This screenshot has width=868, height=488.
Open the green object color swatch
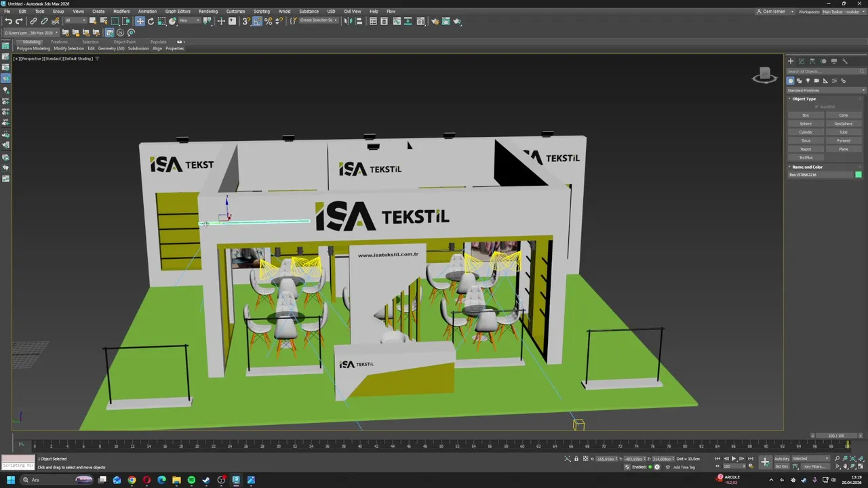click(859, 175)
